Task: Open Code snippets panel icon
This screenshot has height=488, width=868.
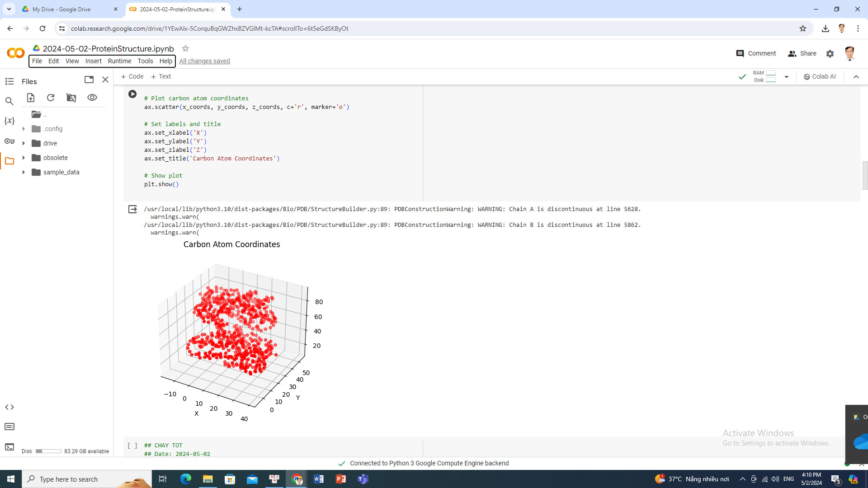Action: pyautogui.click(x=9, y=407)
